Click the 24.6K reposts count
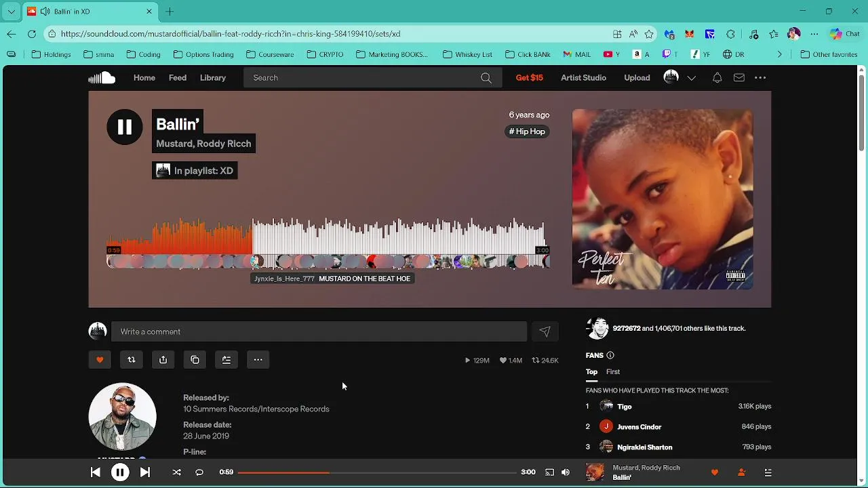 tap(545, 361)
